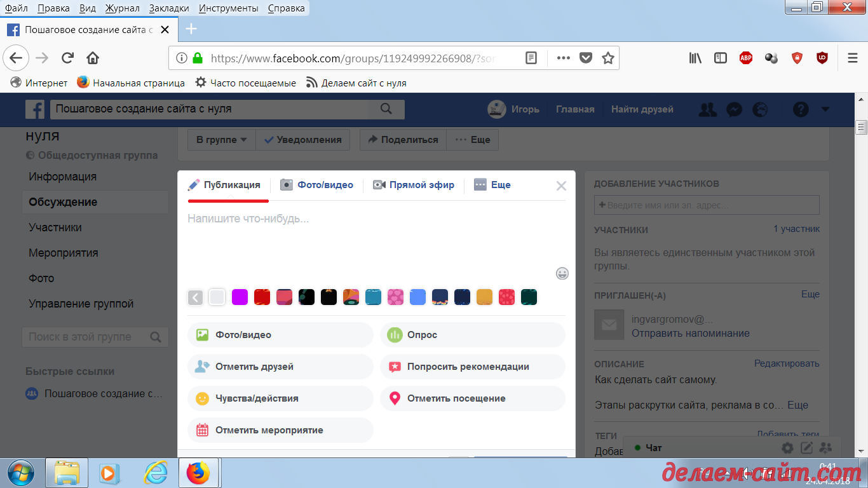This screenshot has height=488, width=868.
Task: Click the Adblock Plus extension icon
Action: [745, 58]
